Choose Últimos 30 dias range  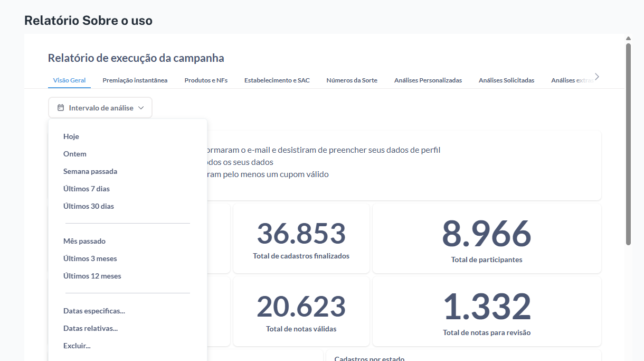[89, 206]
